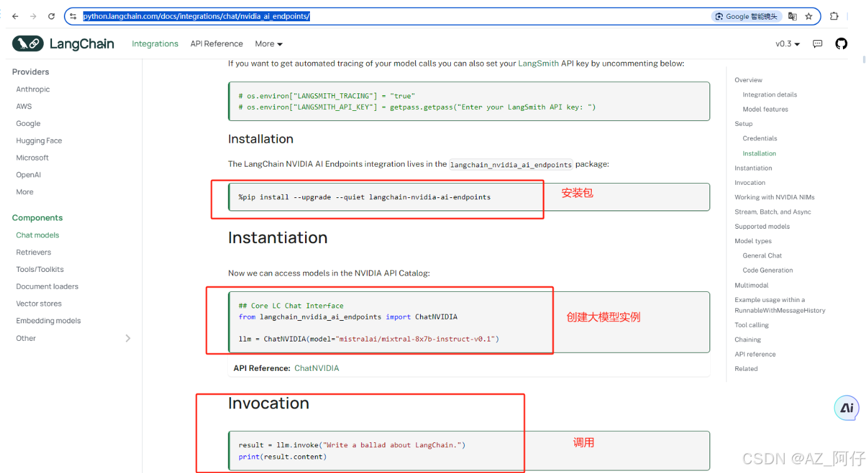Viewport: 868px width, 473px height.
Task: Go forward with the browser forward arrow
Action: point(33,16)
